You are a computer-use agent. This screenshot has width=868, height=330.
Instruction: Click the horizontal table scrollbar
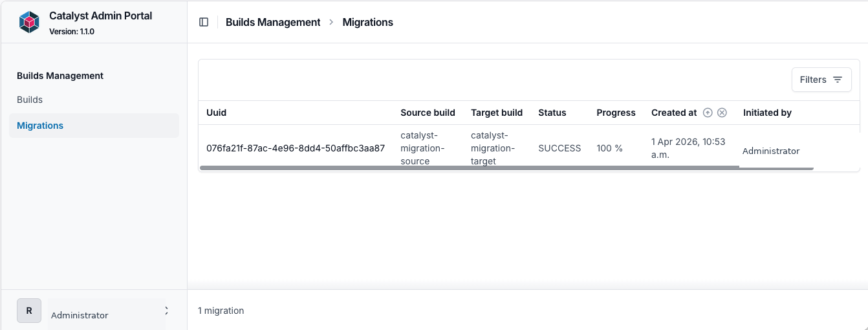506,168
